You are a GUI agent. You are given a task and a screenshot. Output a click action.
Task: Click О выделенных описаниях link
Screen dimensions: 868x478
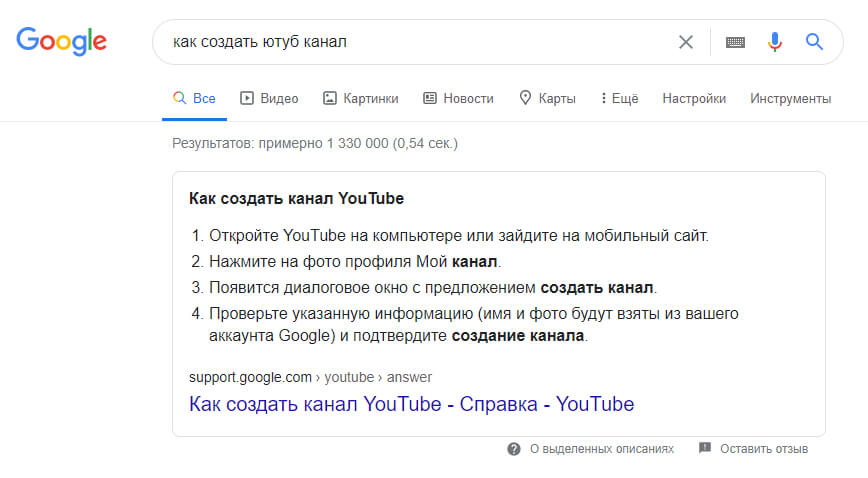(601, 449)
